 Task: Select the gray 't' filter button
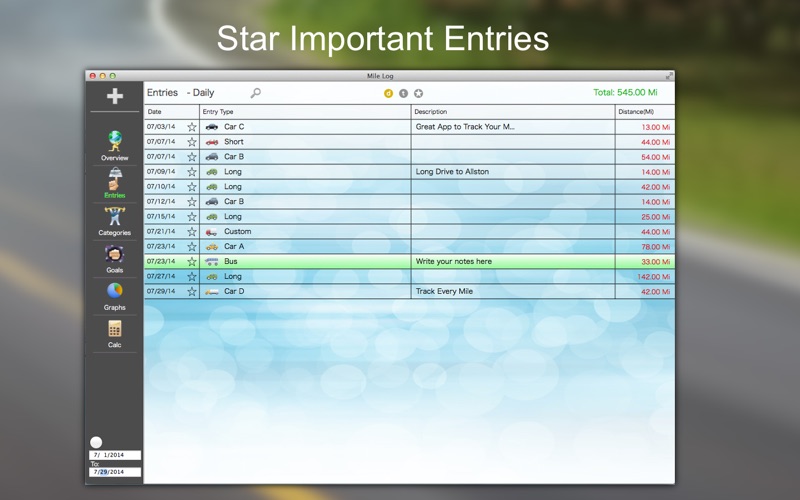pos(404,93)
